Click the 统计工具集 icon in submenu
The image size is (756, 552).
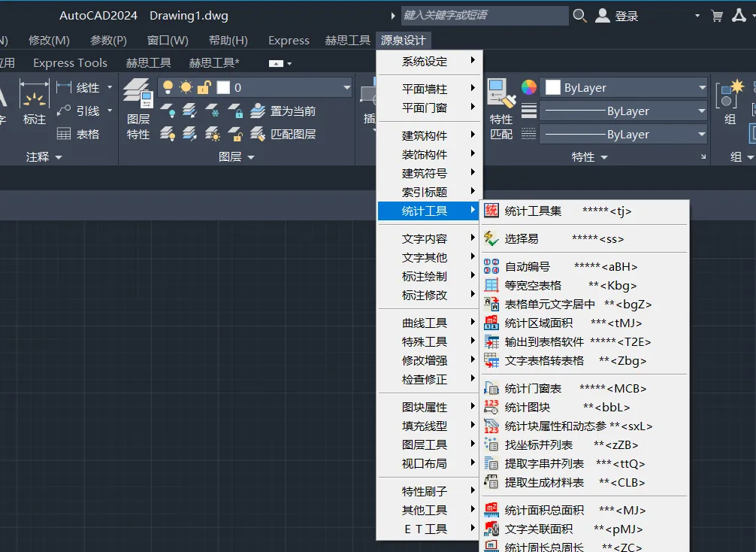click(x=491, y=211)
